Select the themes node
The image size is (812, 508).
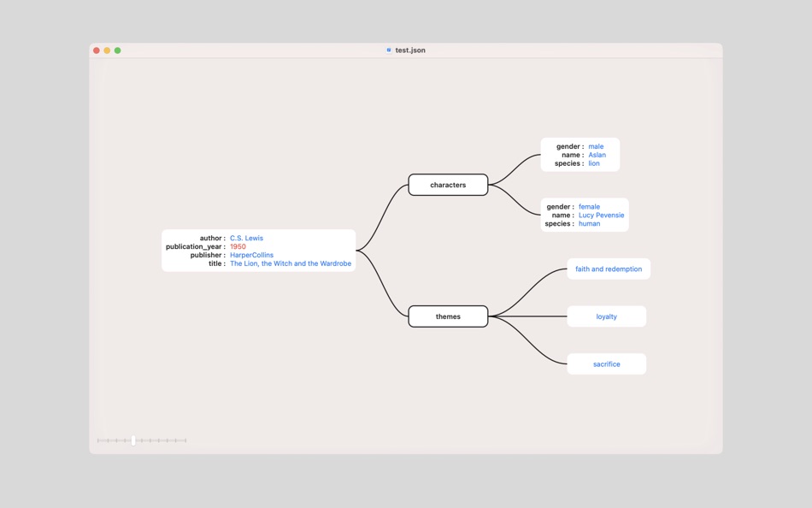(448, 316)
